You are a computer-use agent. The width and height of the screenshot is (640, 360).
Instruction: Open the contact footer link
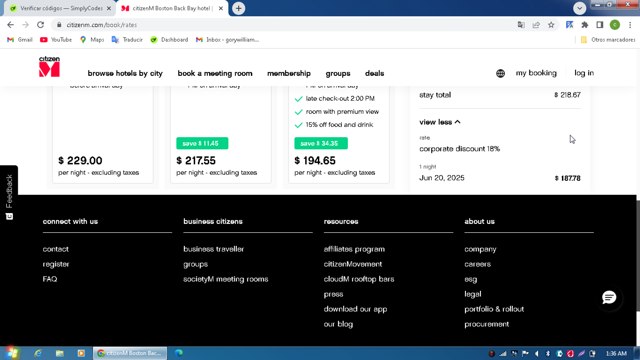click(56, 249)
